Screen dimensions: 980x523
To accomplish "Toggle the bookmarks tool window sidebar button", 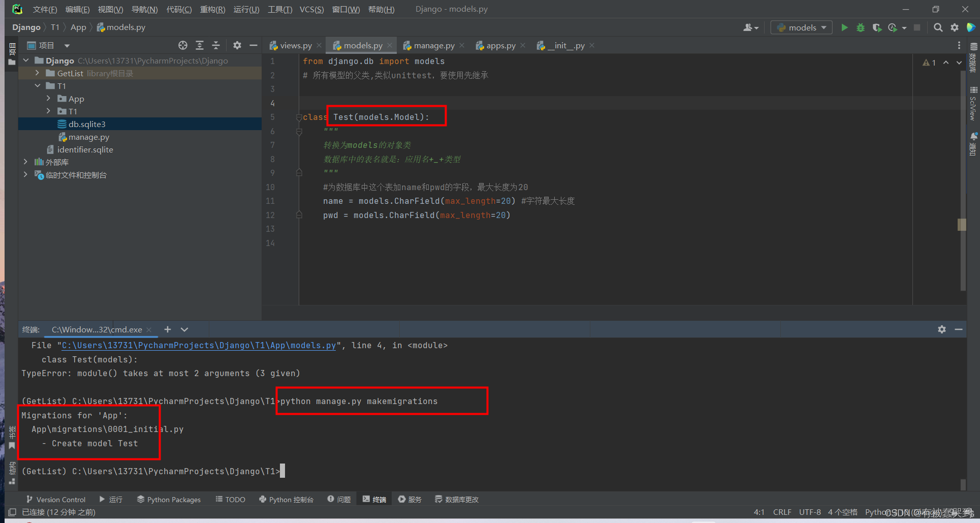I will (12, 438).
